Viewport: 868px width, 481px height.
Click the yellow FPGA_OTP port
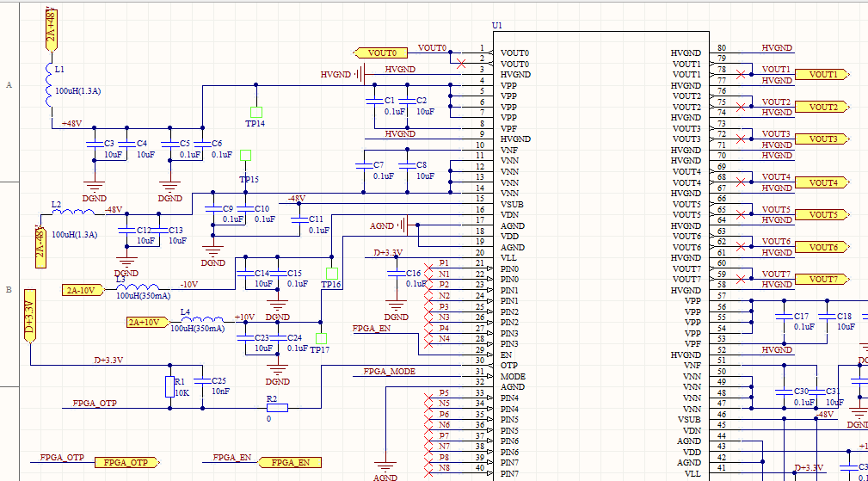(126, 463)
